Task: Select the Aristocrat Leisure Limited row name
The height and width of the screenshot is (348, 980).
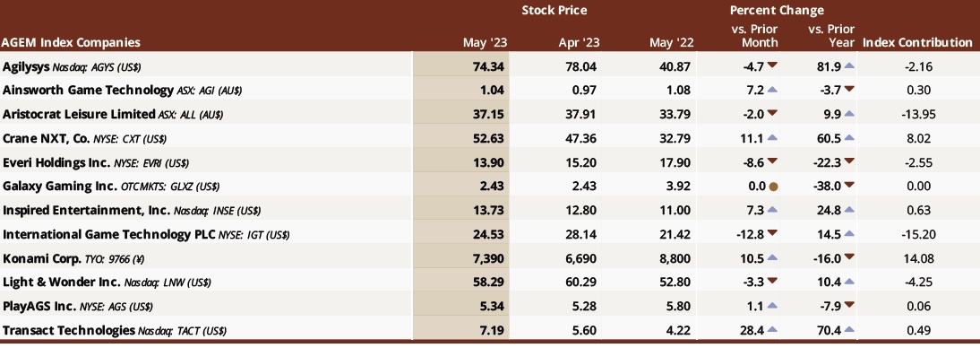Action: (x=78, y=114)
